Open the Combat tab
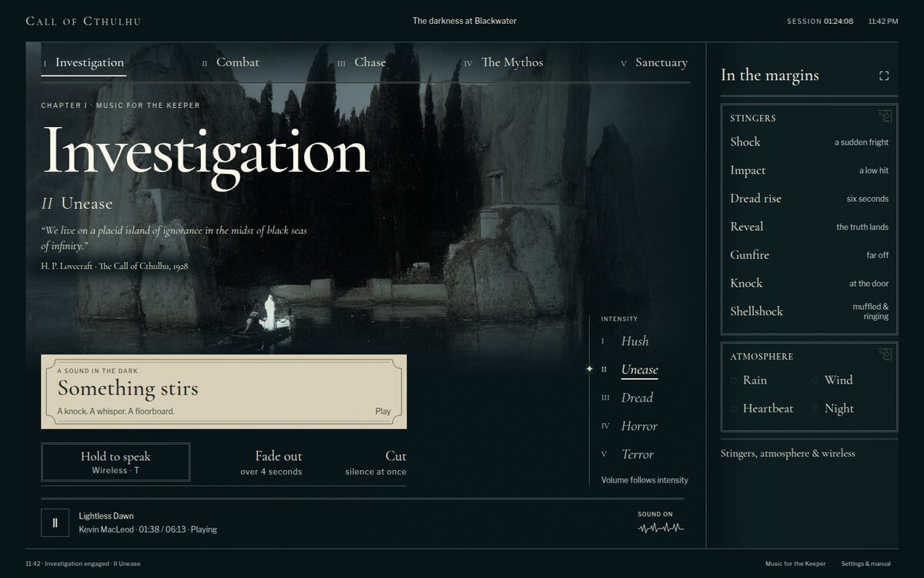 [x=231, y=62]
